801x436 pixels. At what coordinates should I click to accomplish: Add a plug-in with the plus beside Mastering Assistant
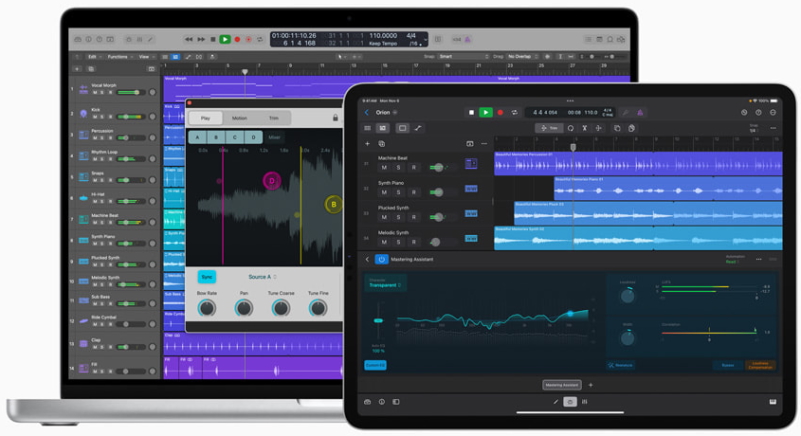[x=591, y=385]
